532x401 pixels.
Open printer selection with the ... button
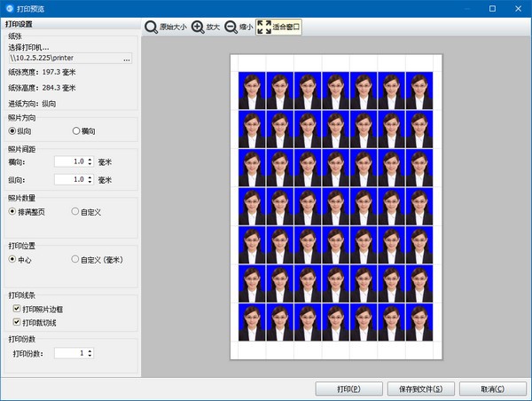click(127, 59)
